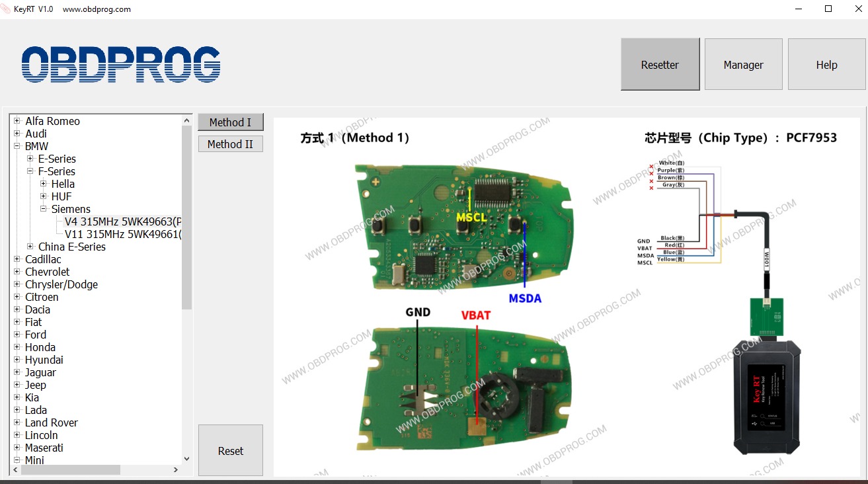Expand the Jaguar tree node

click(17, 372)
